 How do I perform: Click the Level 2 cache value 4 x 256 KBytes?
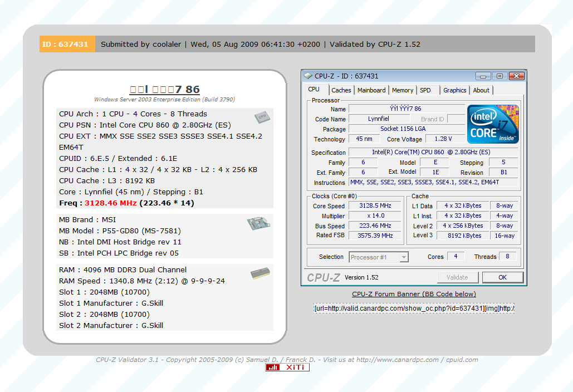click(464, 226)
